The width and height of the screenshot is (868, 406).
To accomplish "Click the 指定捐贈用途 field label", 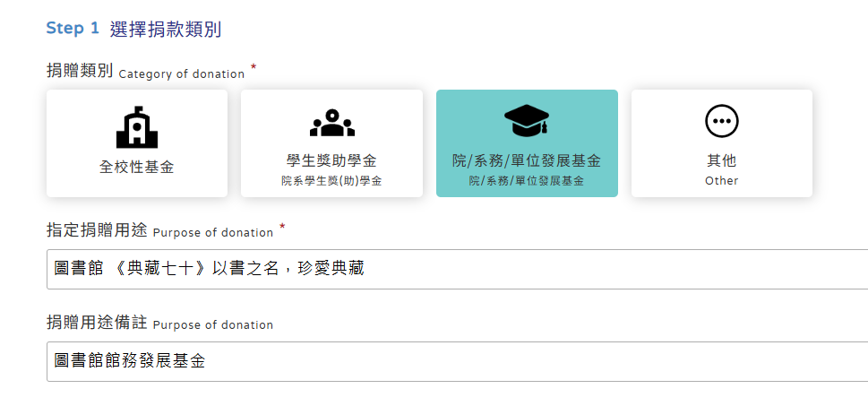I will 159,231.
